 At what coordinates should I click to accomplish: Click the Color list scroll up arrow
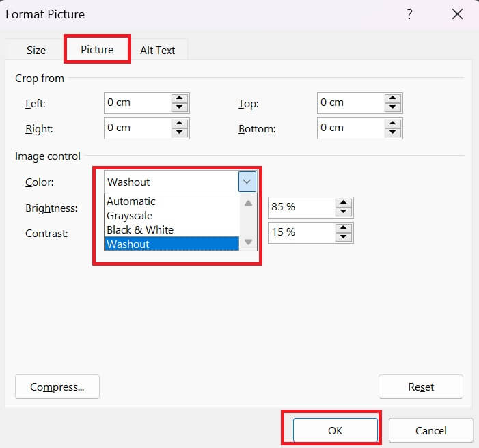coord(248,204)
